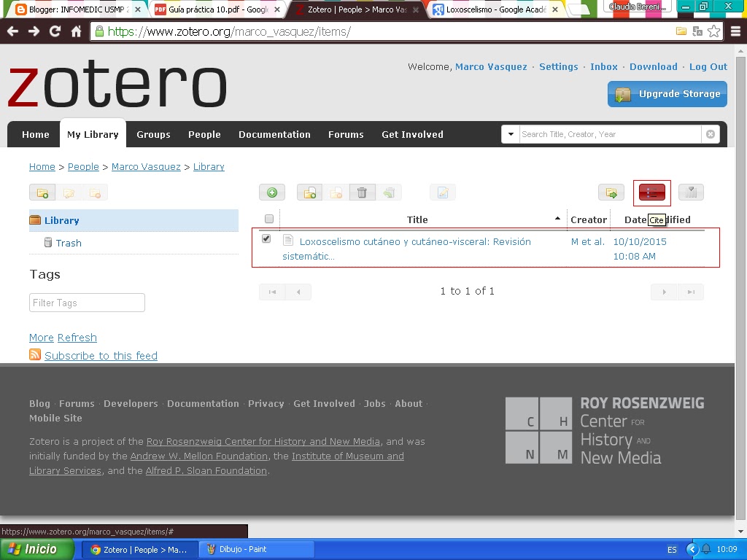Click the People breadcrumb link

[83, 167]
